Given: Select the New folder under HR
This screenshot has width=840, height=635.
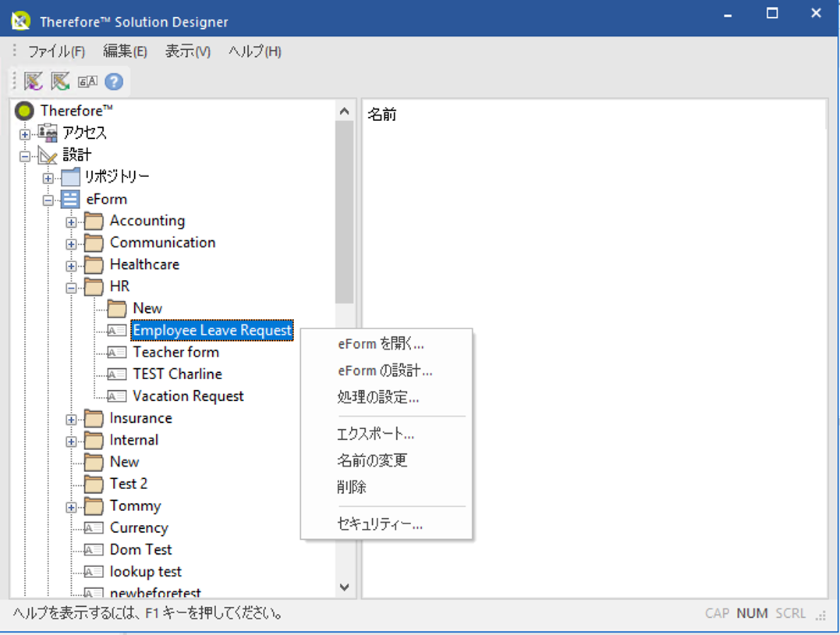Looking at the screenshot, I should [x=147, y=309].
